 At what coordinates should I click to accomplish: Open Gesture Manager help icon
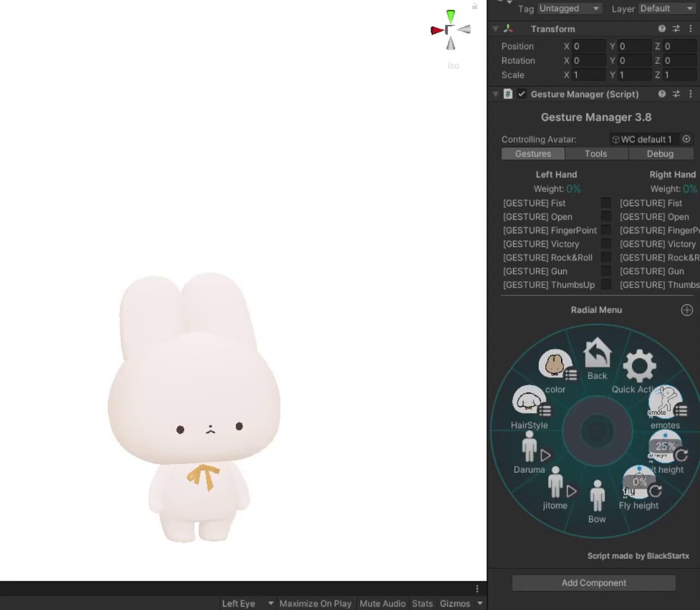[x=662, y=94]
